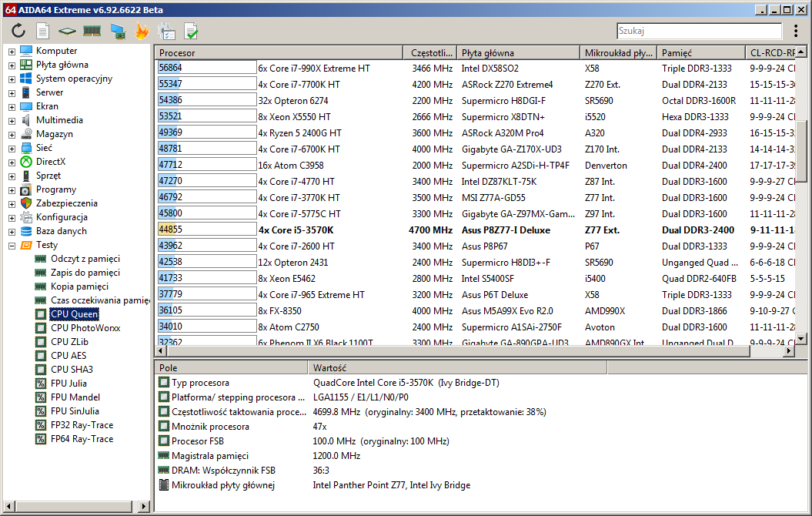Select FPU Julia benchmark
Viewport: 812px width, 516px height.
click(69, 384)
